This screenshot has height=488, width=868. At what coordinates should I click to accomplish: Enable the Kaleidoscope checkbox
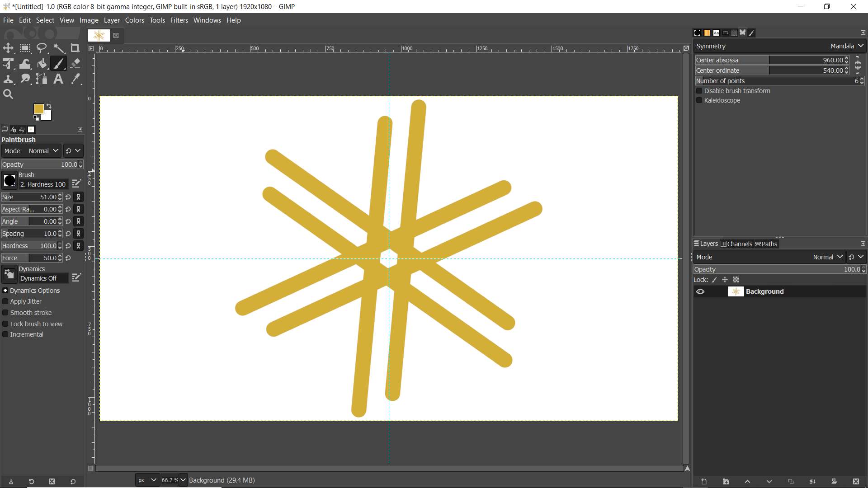point(699,100)
